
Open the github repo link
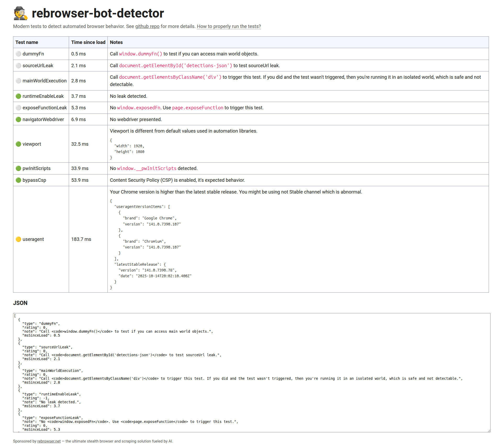[147, 26]
